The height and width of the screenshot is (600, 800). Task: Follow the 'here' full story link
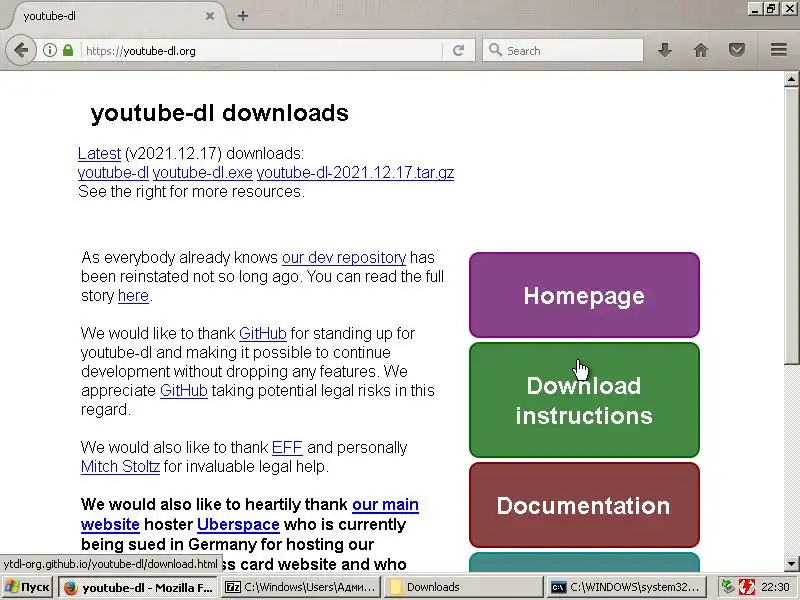(x=133, y=296)
